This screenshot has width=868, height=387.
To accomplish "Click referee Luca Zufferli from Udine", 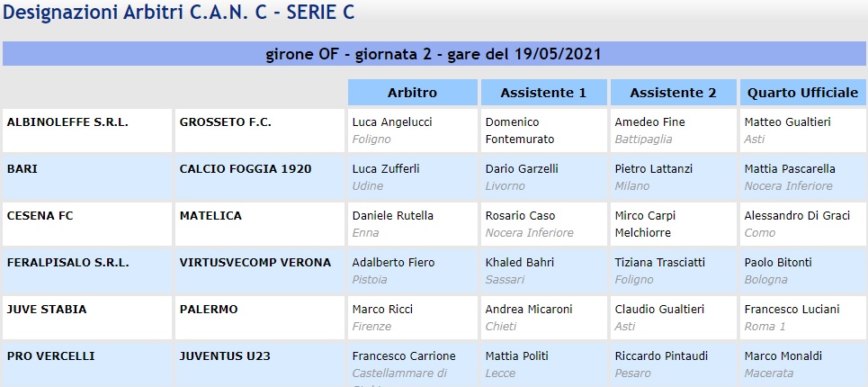I will 386,168.
